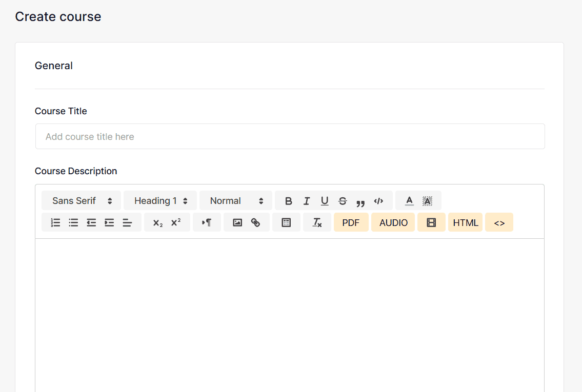Open the HTML embed option
The height and width of the screenshot is (392, 582).
click(465, 222)
